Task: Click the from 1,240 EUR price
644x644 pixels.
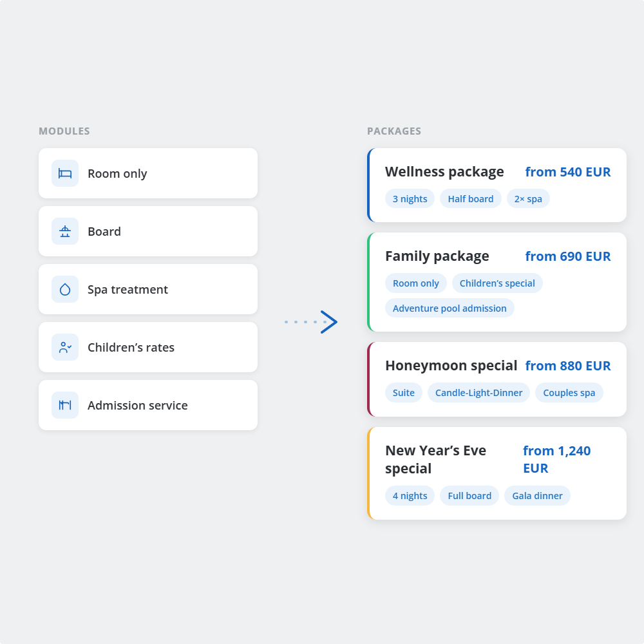Action: [x=556, y=459]
